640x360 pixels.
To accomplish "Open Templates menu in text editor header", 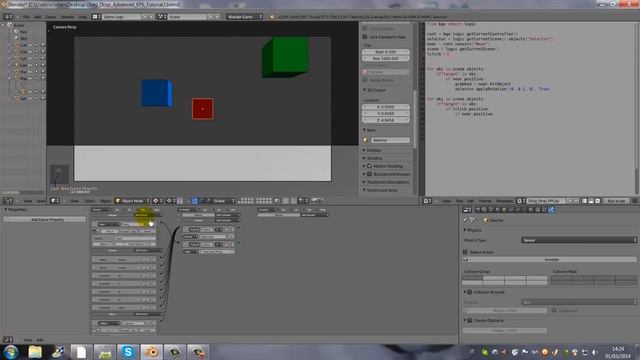I will point(504,201).
